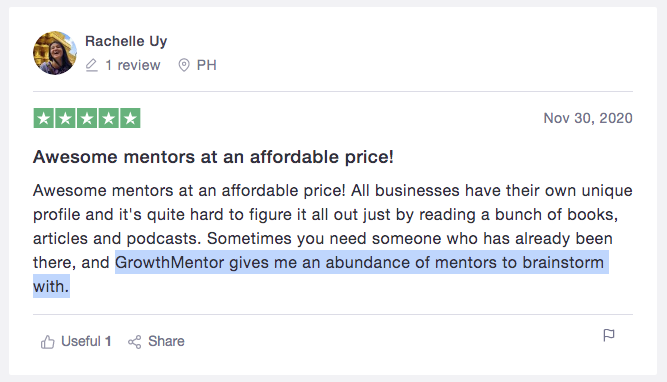Click the PH country label

[207, 65]
